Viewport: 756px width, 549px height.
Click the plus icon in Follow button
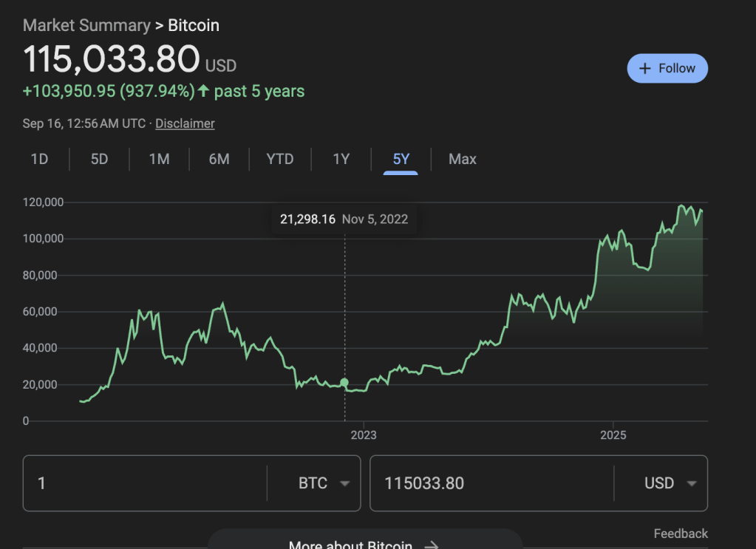pyautogui.click(x=644, y=68)
